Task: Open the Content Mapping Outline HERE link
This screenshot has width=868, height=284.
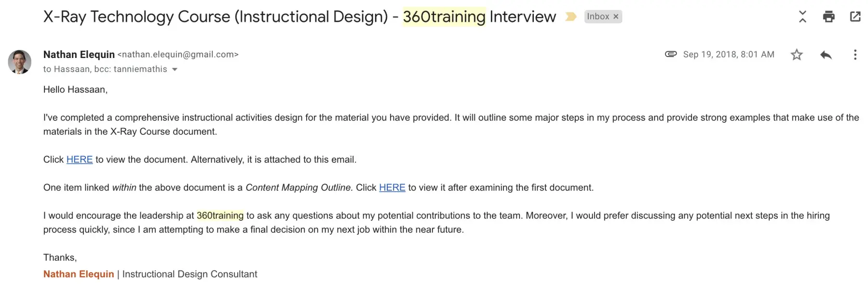Action: coord(392,188)
